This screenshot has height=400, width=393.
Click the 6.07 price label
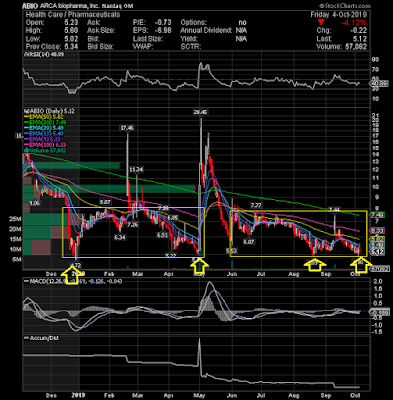click(249, 242)
